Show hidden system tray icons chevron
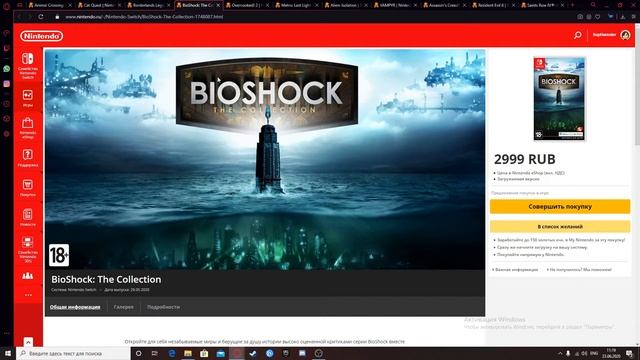This screenshot has height=360, width=640. pos(560,353)
